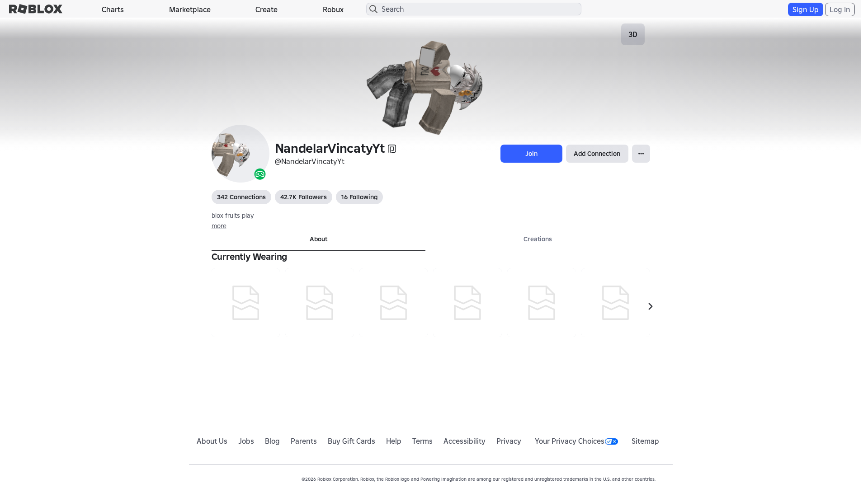
Task: Expand the bio with 'more' link
Action: point(219,226)
